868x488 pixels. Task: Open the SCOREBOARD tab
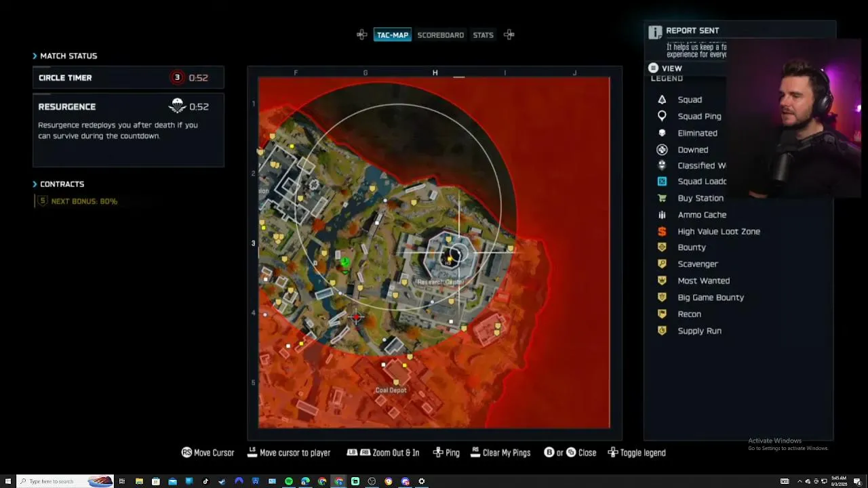click(x=441, y=35)
